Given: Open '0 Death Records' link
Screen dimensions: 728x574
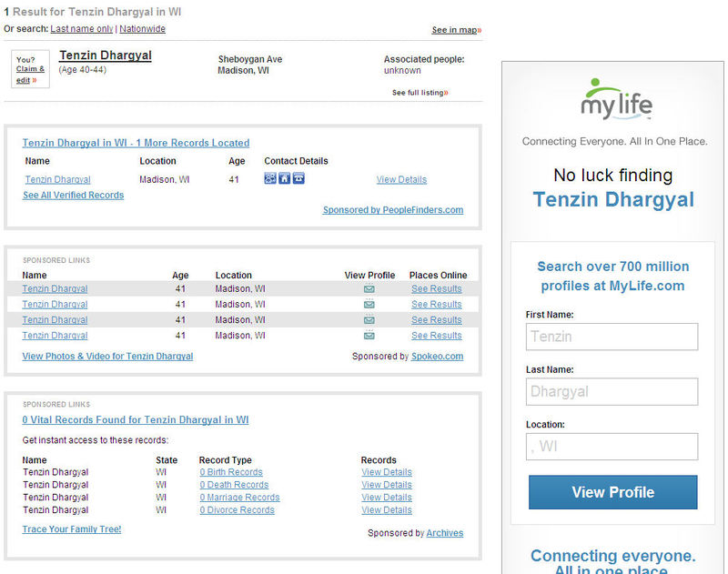Looking at the screenshot, I should click(x=234, y=485).
